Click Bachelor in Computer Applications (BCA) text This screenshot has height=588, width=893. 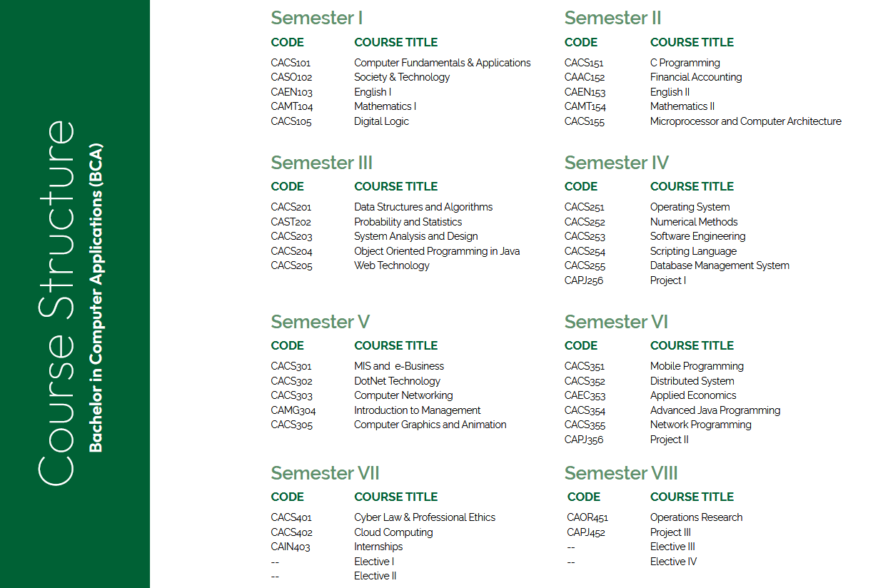coord(96,298)
